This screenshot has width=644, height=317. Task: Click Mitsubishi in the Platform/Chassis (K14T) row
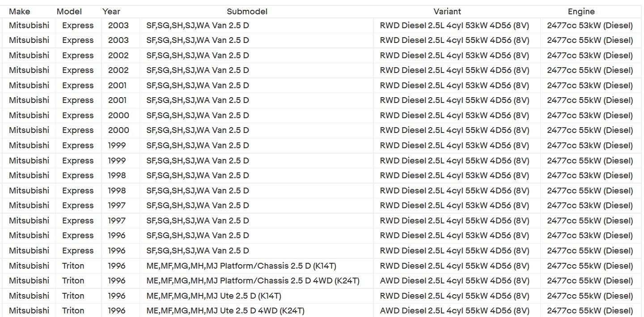click(x=29, y=266)
